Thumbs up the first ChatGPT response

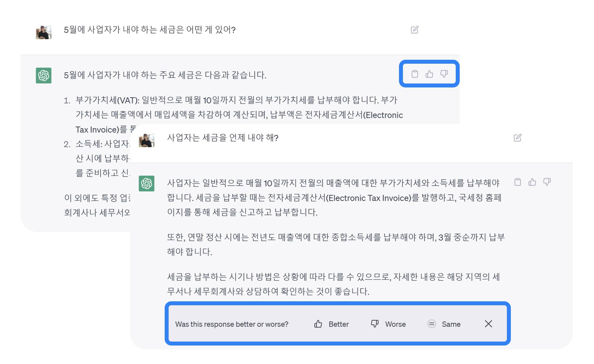429,74
